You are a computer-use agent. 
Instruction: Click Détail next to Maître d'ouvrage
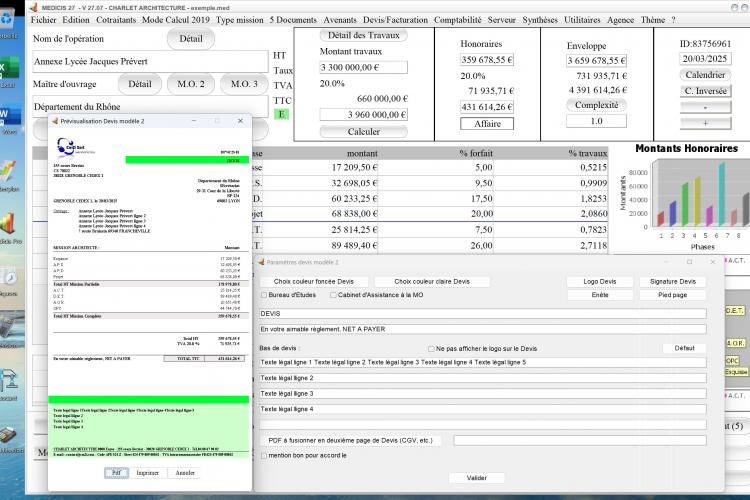140,84
